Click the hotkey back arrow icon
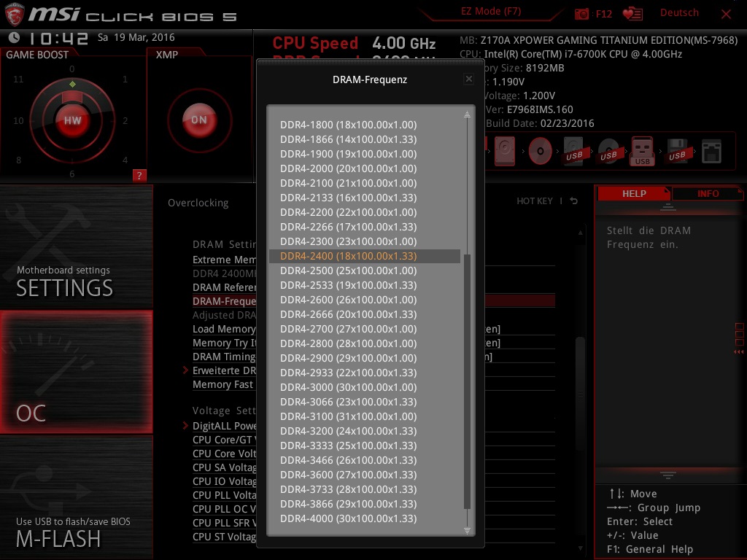The image size is (747, 560). pyautogui.click(x=574, y=201)
